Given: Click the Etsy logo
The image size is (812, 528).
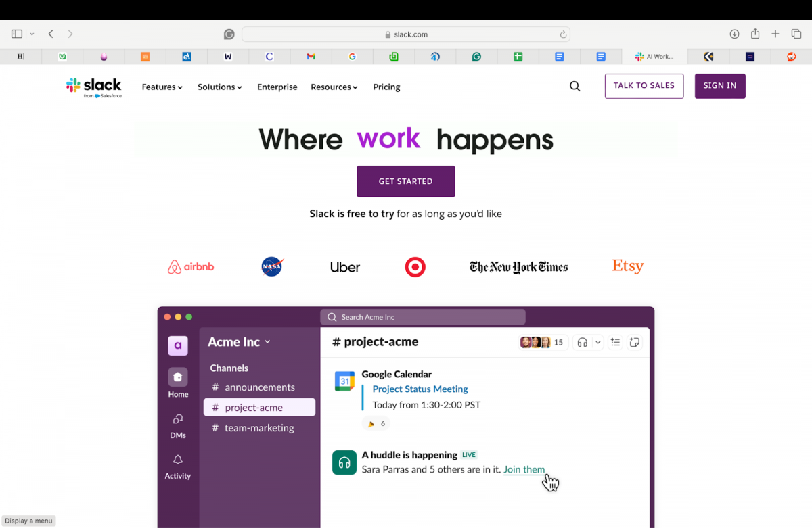Looking at the screenshot, I should (x=628, y=266).
